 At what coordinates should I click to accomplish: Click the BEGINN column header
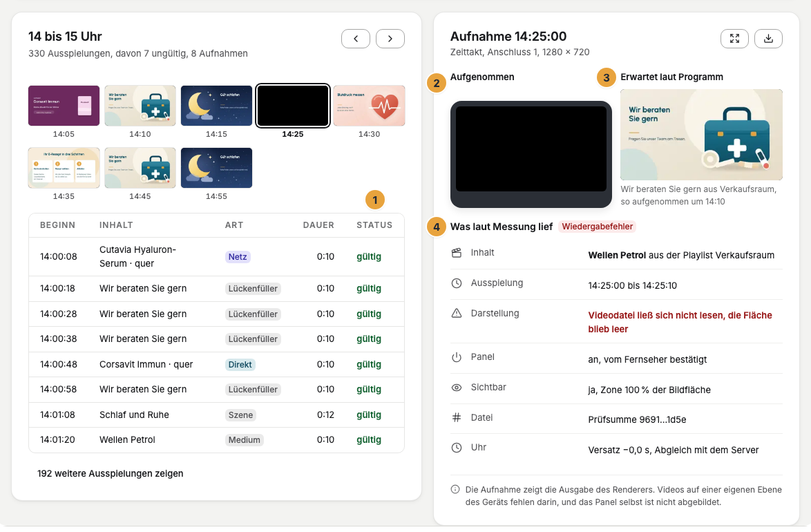[x=57, y=225]
